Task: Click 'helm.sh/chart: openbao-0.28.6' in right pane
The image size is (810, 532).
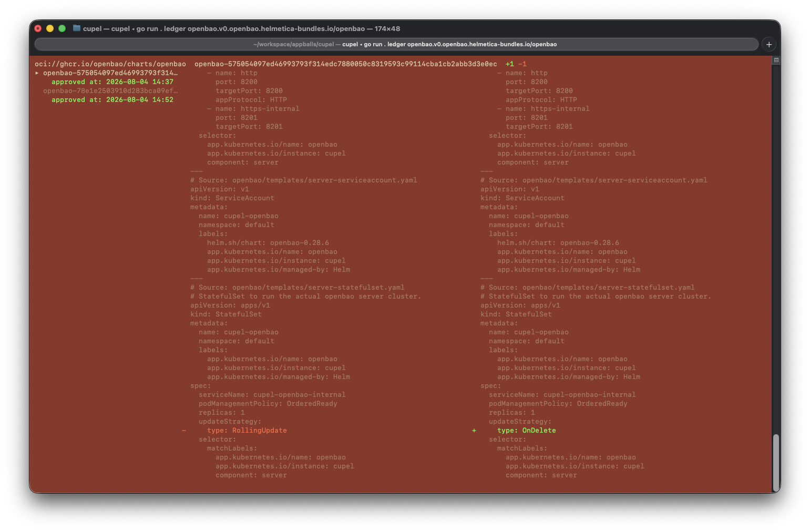Action: (x=558, y=243)
